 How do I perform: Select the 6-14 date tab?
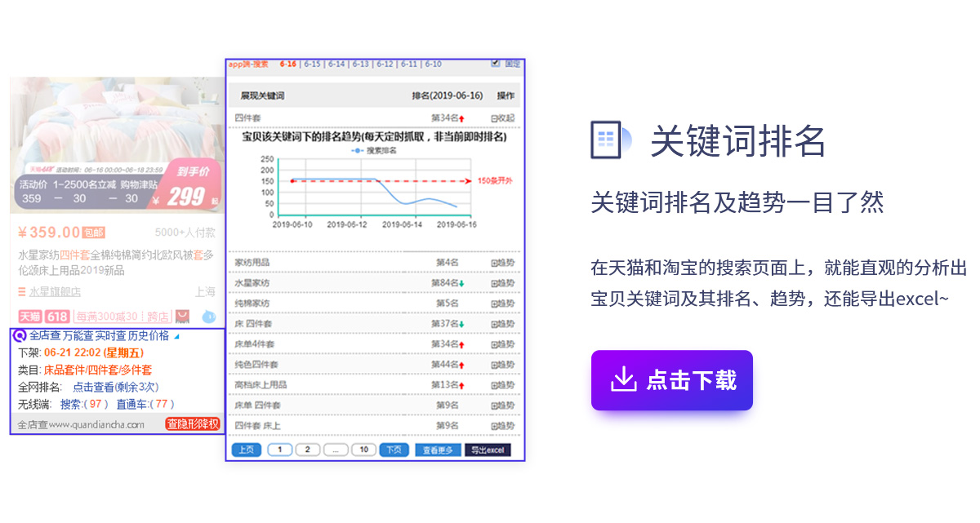coord(336,64)
